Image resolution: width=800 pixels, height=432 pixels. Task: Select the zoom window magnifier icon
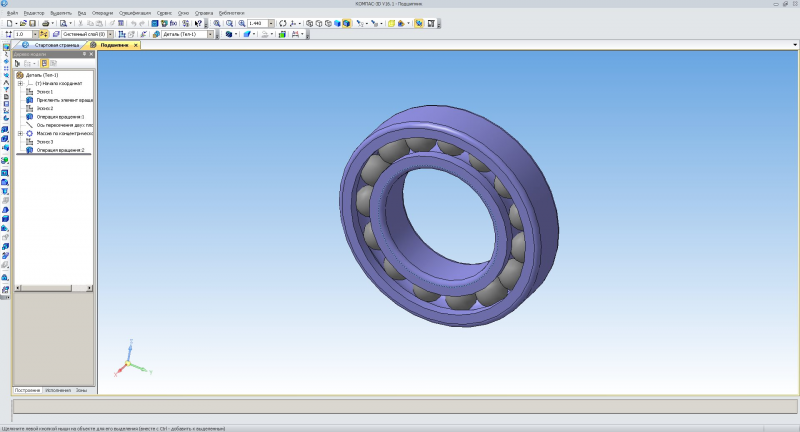(217, 23)
